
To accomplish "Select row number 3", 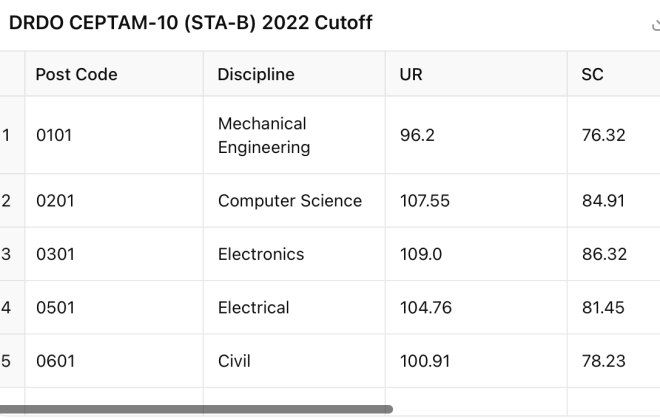I will [x=6, y=254].
